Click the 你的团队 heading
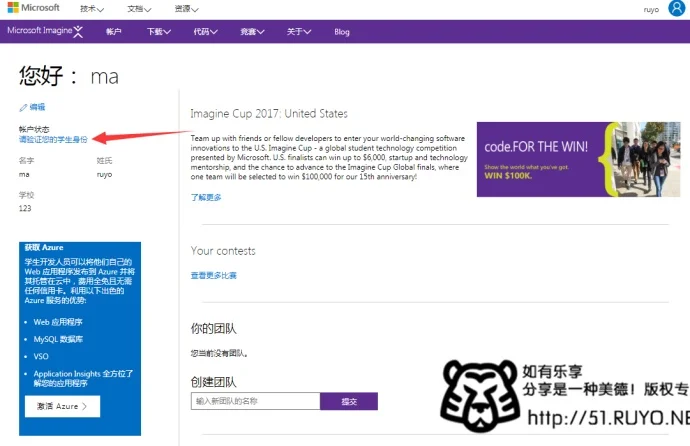 point(213,329)
